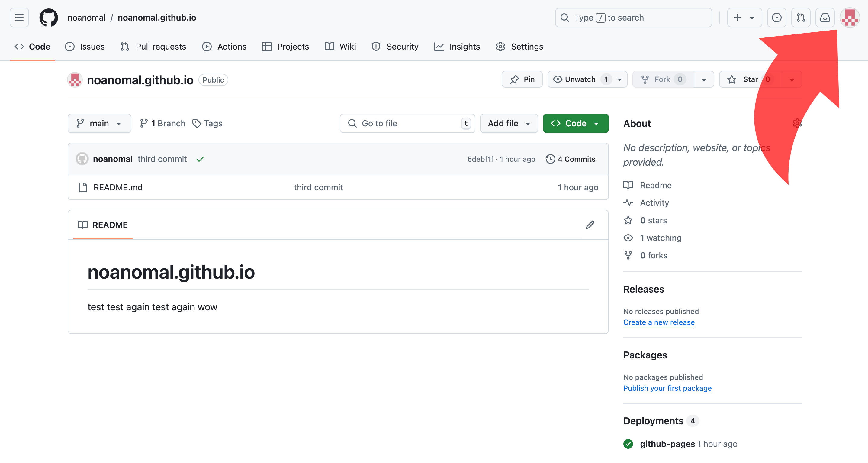Edit README using the pencil icon
The image size is (868, 463).
pos(590,225)
